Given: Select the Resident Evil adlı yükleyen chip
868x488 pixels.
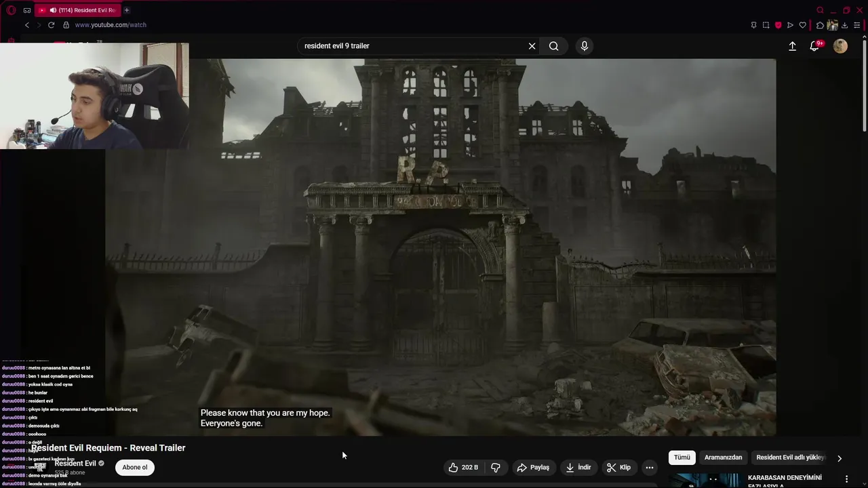Looking at the screenshot, I should (x=790, y=457).
